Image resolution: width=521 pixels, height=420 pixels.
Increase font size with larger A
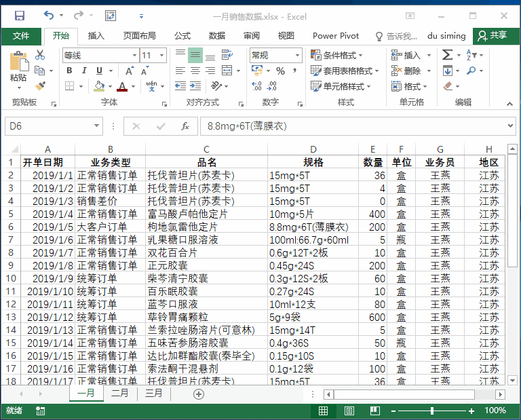pyautogui.click(x=130, y=71)
